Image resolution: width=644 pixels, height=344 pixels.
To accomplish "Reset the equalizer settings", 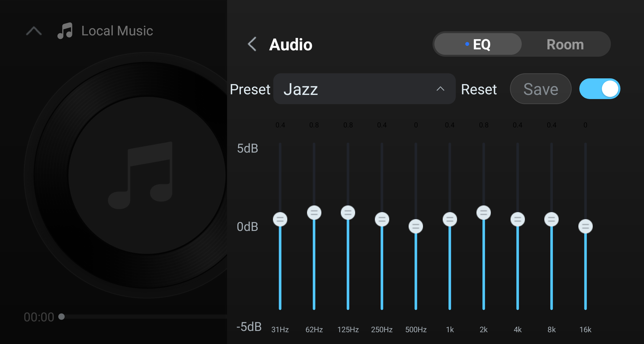I will pos(479,89).
